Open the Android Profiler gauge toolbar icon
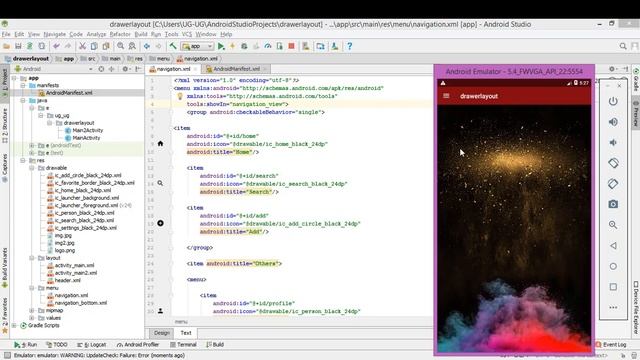The width and height of the screenshot is (640, 360). click(268, 47)
